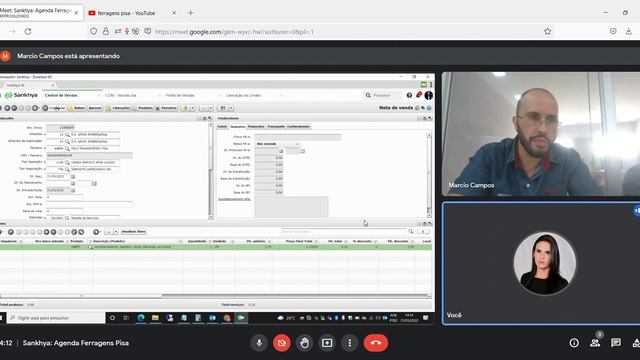Click the microphone permission icon in address bar
The width and height of the screenshot is (640, 360).
pyautogui.click(x=127, y=31)
